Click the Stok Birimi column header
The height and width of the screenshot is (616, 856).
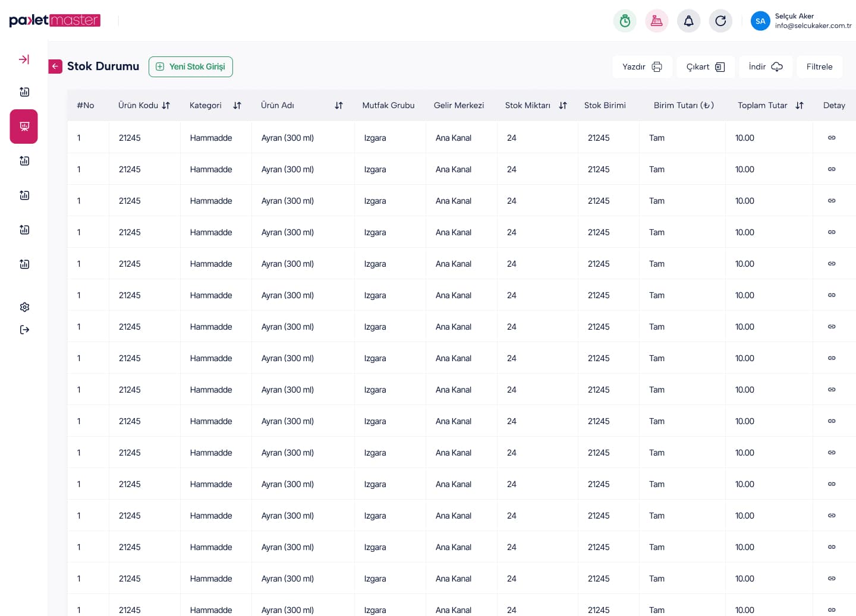[x=605, y=105]
